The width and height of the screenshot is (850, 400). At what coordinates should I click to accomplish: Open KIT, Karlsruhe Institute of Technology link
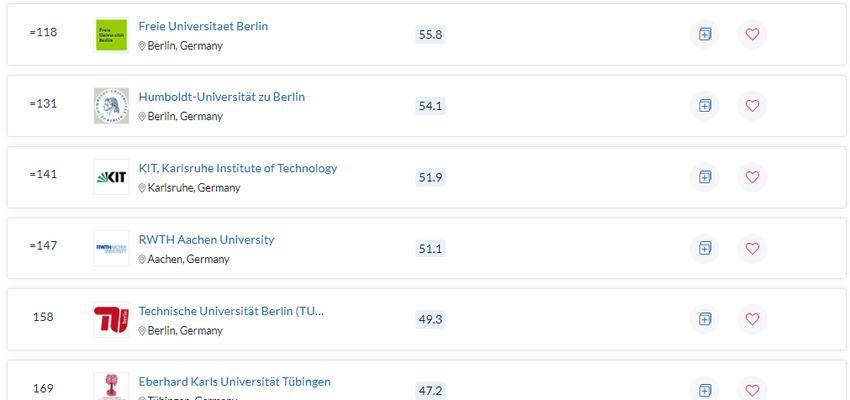(238, 168)
